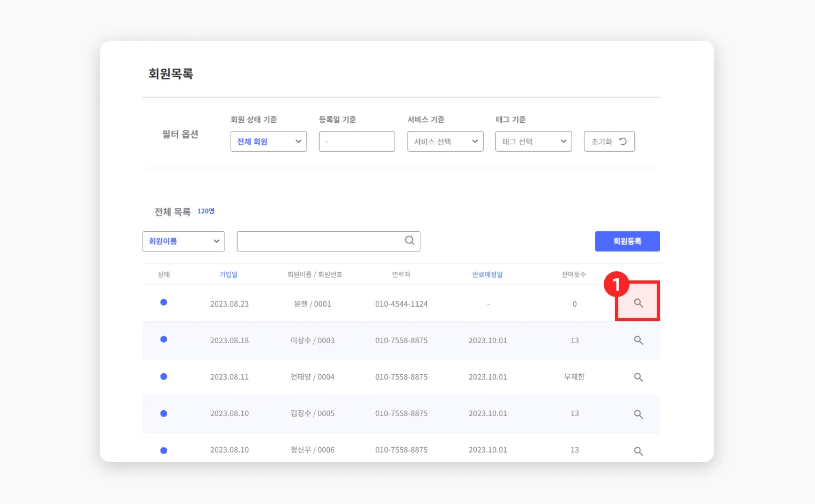The image size is (815, 504).
Task: Click the blue status dot for 윤맨
Action: pyautogui.click(x=164, y=302)
